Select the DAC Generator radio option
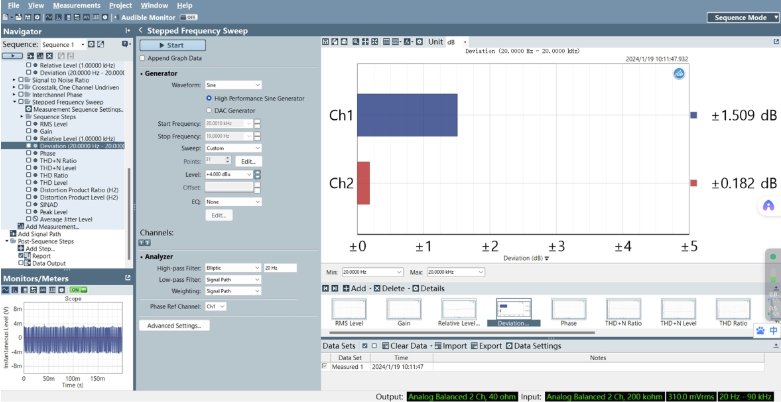Image resolution: width=781 pixels, height=402 pixels. point(209,110)
